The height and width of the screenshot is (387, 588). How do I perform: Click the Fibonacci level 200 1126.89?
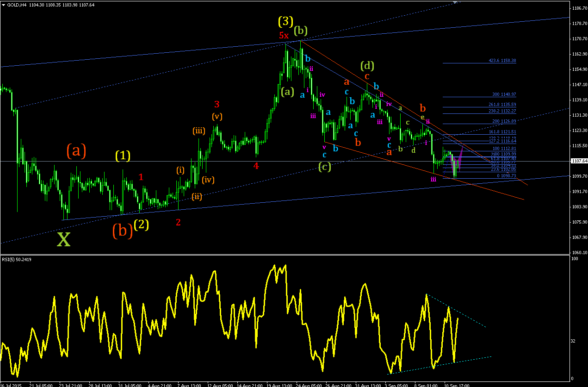(x=504, y=121)
